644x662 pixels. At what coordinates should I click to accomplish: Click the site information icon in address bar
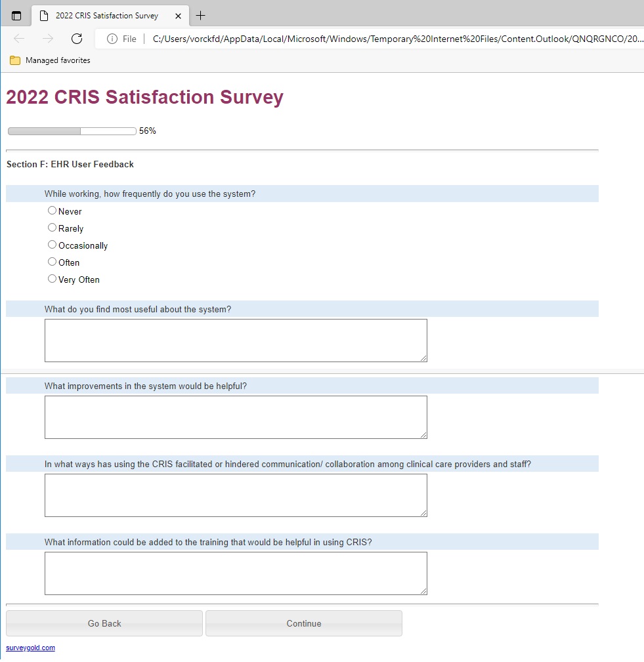[x=112, y=39]
